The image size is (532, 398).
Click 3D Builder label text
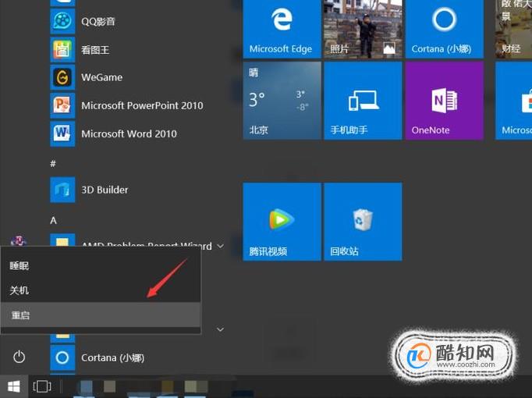point(105,190)
